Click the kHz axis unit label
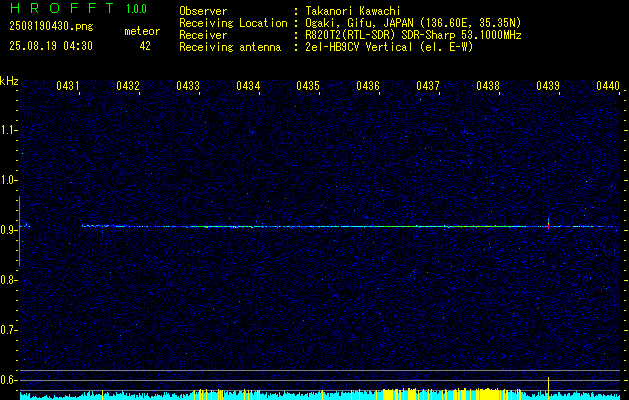This screenshot has width=629, height=400. click(x=9, y=81)
